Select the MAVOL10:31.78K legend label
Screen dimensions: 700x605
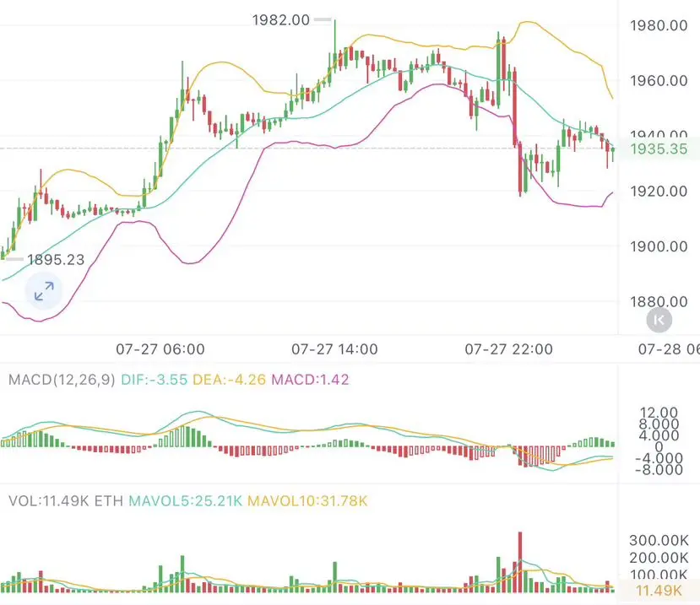pos(307,501)
